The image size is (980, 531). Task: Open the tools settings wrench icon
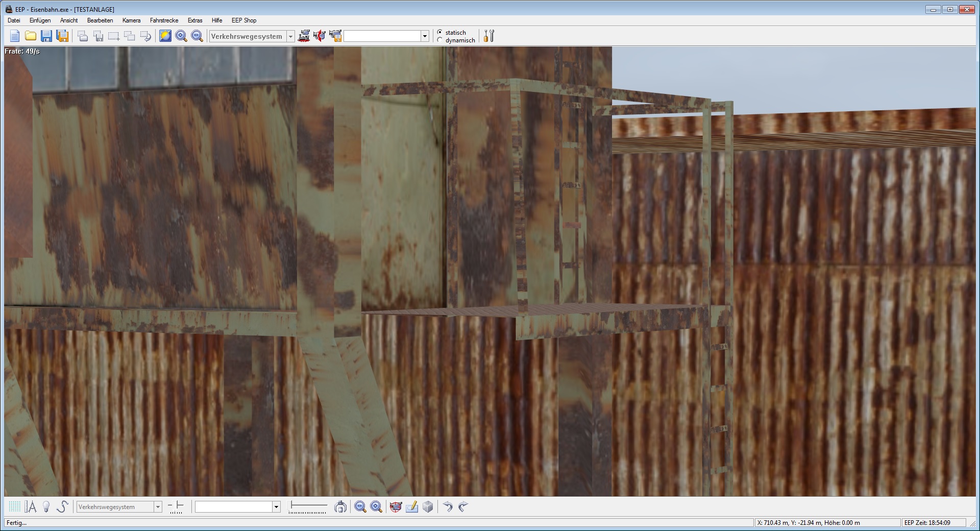(489, 36)
